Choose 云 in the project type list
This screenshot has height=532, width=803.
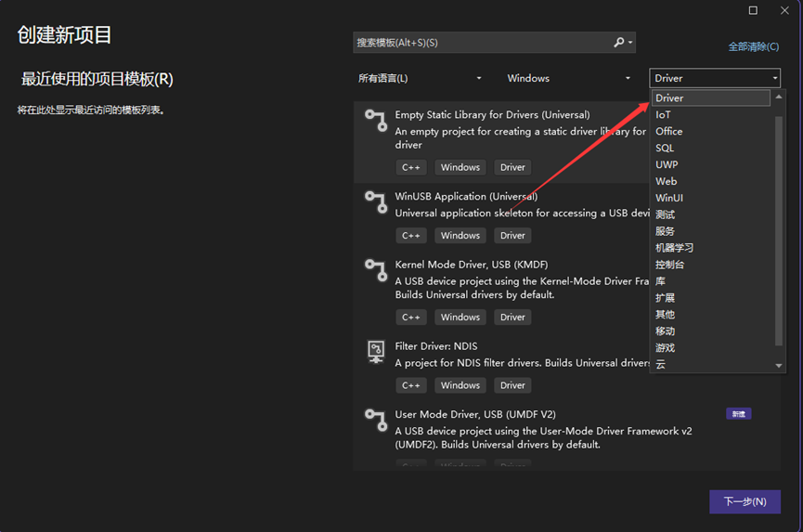coord(712,364)
